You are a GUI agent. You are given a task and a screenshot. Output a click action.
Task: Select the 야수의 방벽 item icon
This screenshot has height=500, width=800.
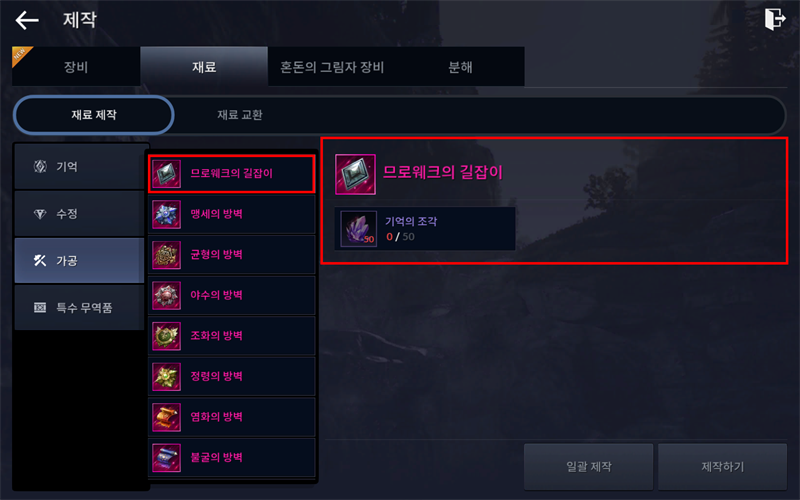click(166, 295)
